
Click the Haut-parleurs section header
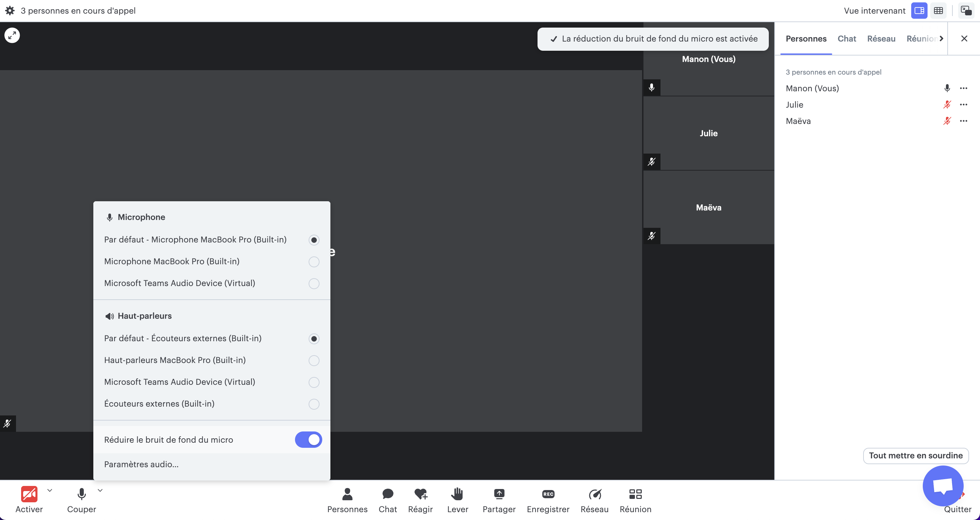click(139, 316)
